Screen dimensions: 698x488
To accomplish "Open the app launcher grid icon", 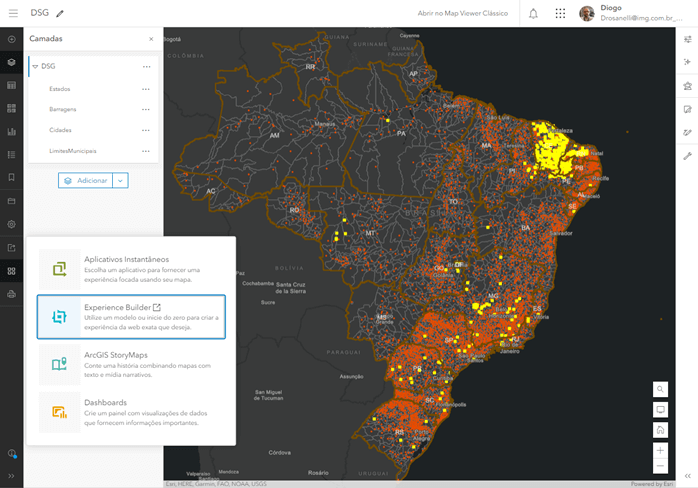I will click(x=560, y=13).
